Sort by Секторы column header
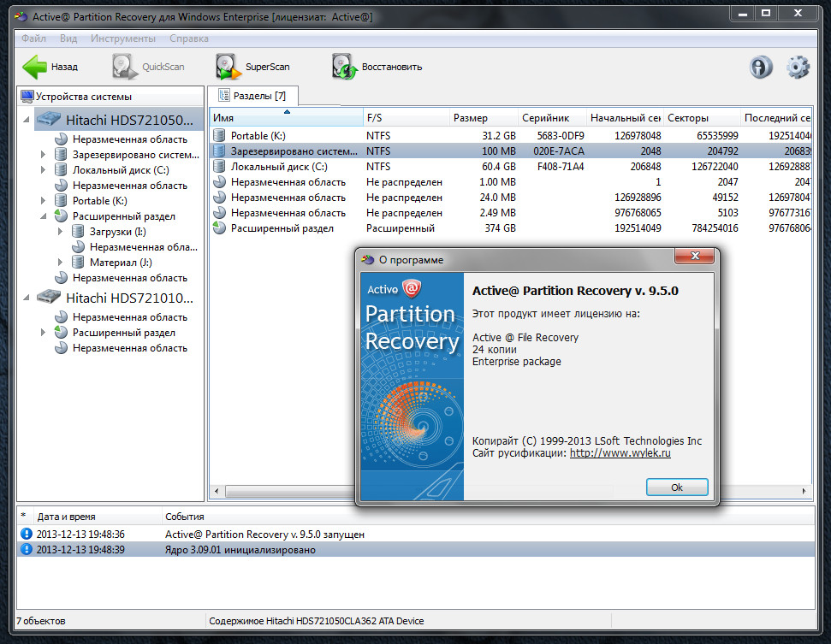The width and height of the screenshot is (831, 644). pos(702,117)
